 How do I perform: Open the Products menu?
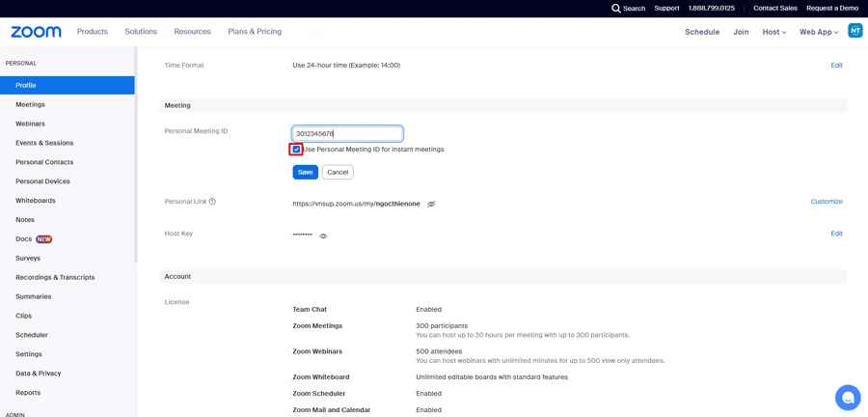pyautogui.click(x=93, y=32)
